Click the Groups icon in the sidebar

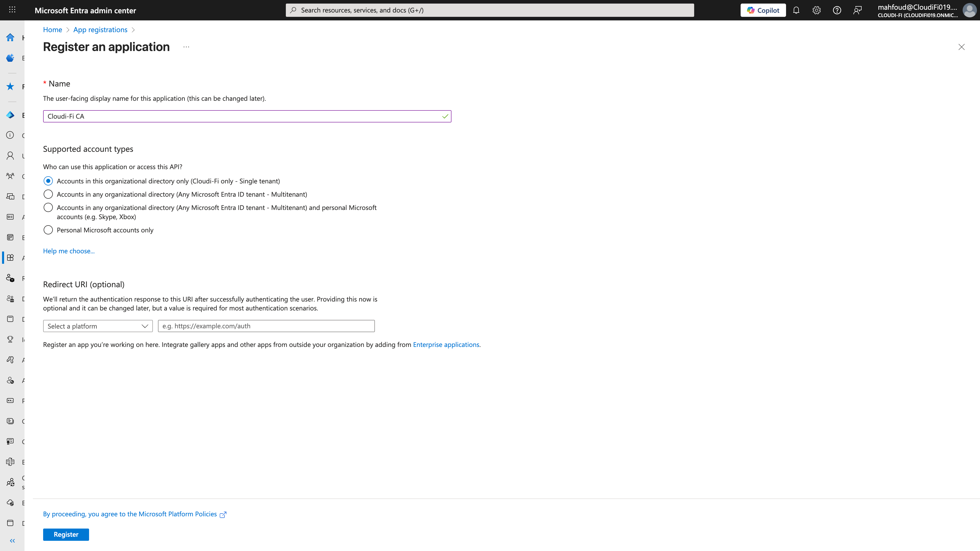coord(10,176)
